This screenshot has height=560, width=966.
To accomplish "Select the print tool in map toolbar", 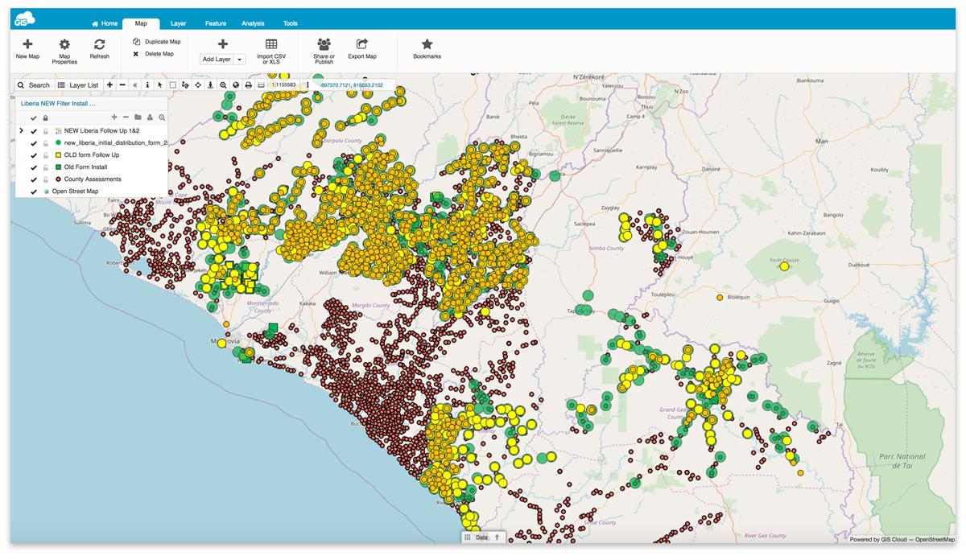I will click(249, 85).
